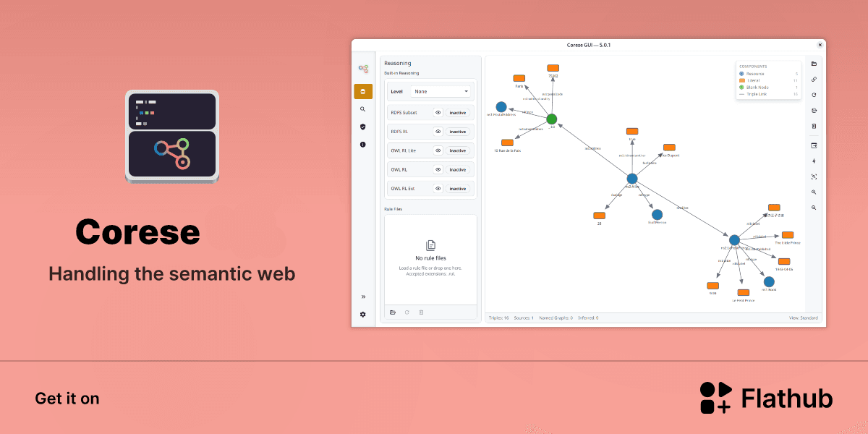
Task: Activate the OWL RL inactive button
Action: click(457, 169)
